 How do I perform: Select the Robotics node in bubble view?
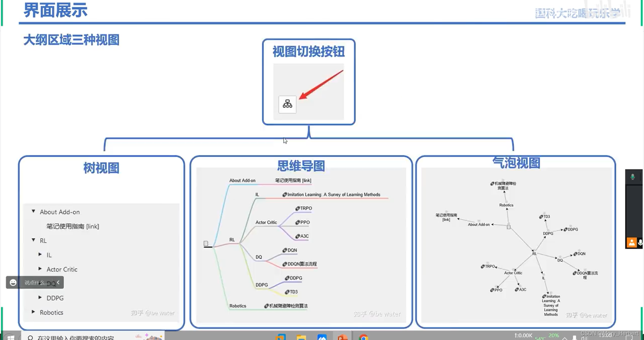506,205
